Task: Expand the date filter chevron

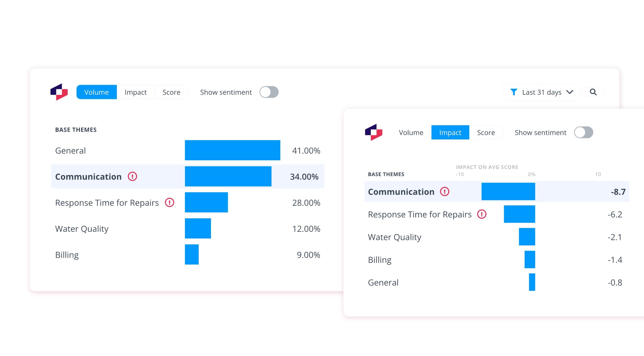Action: pyautogui.click(x=570, y=92)
